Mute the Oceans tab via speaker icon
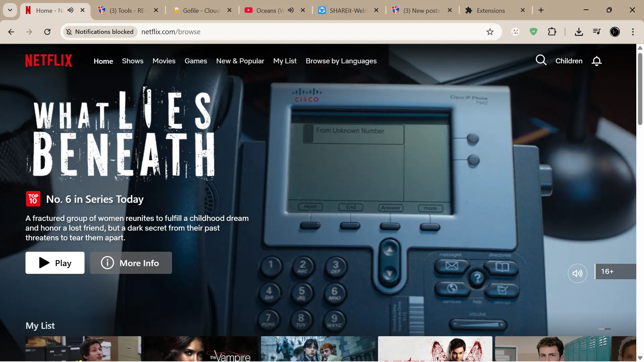 pos(291,10)
